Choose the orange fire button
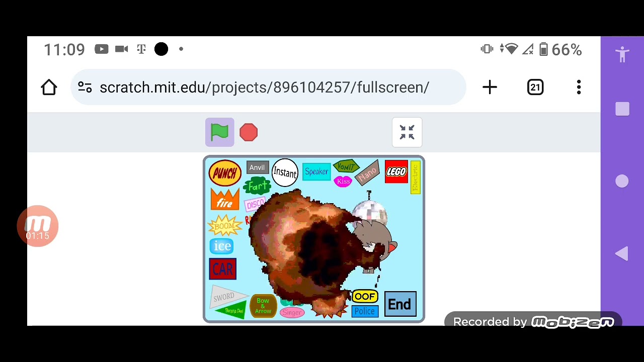This screenshot has height=362, width=644. pyautogui.click(x=224, y=200)
